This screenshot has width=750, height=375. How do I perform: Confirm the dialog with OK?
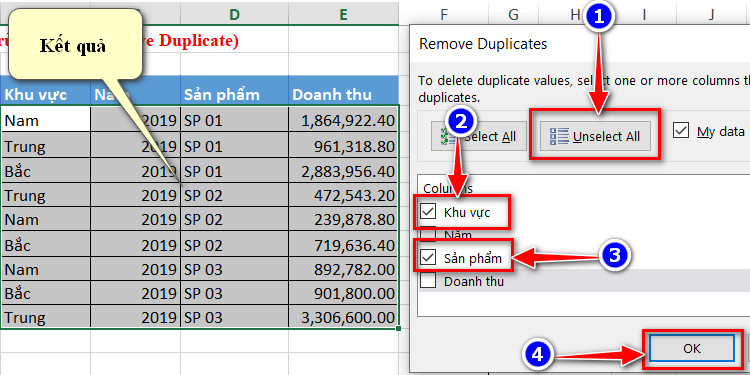692,348
